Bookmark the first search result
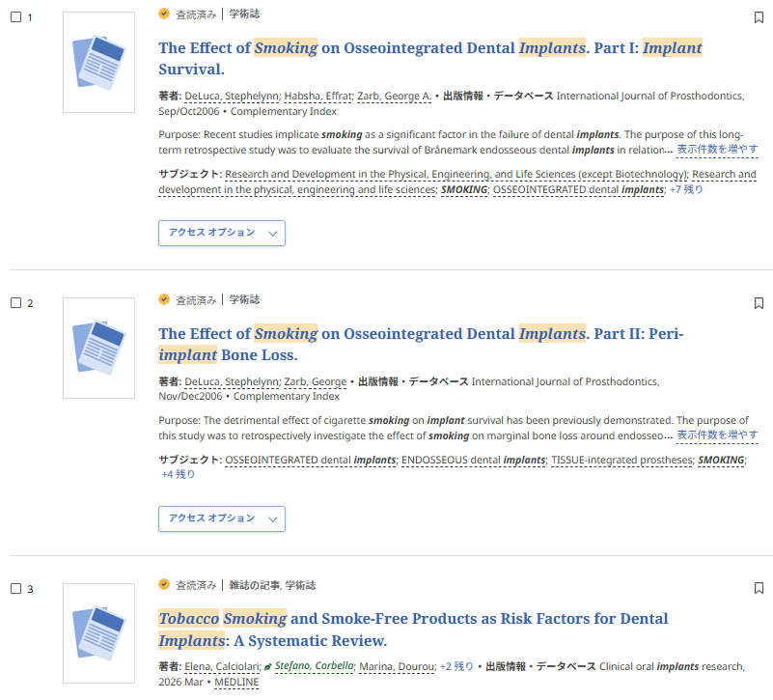 (x=759, y=17)
